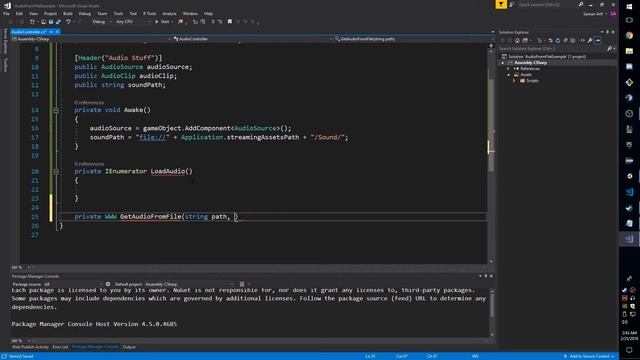The image size is (640, 360).
Task: Click the Windows Start button
Action: point(629,6)
